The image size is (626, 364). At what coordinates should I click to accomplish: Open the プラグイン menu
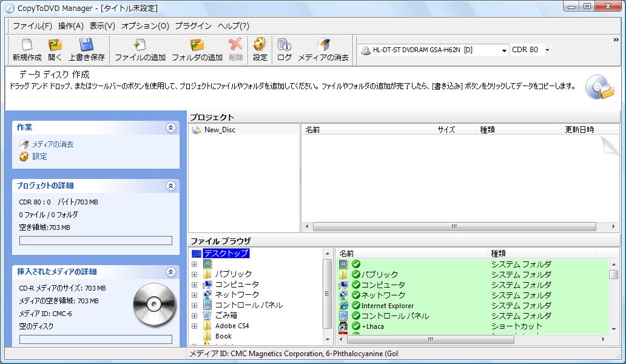coord(194,26)
